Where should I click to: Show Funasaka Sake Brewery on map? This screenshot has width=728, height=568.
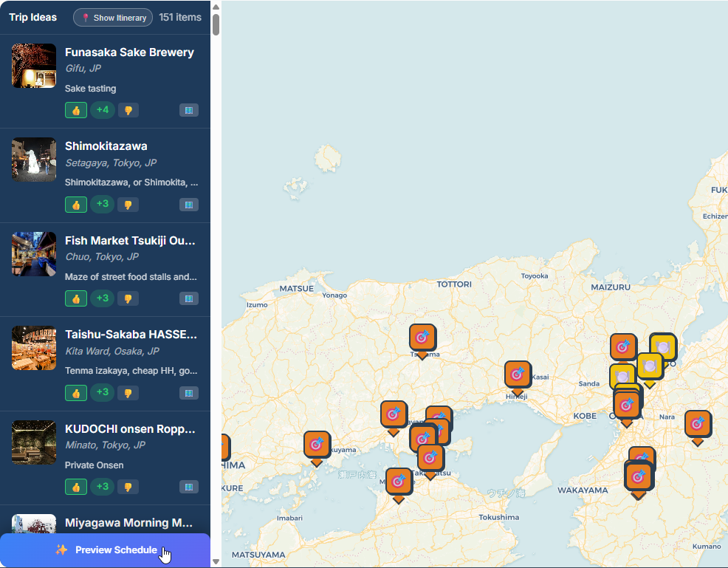point(188,110)
